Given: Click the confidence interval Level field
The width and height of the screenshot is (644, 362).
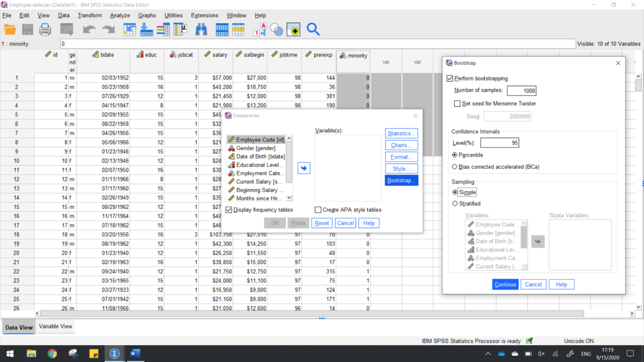Looking at the screenshot, I should [x=499, y=142].
